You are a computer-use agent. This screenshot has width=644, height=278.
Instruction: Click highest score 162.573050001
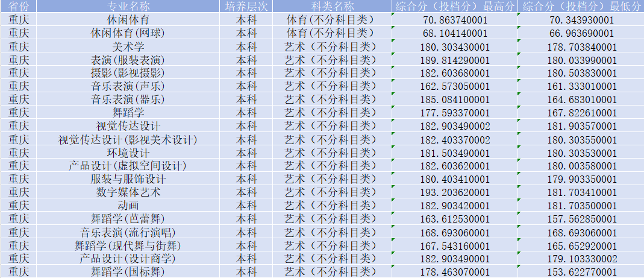(454, 86)
